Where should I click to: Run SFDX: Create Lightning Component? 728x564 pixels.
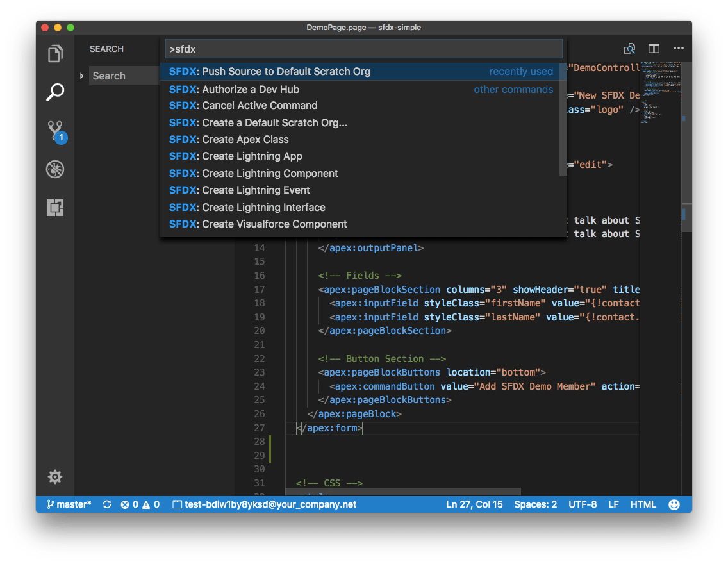tap(360, 173)
